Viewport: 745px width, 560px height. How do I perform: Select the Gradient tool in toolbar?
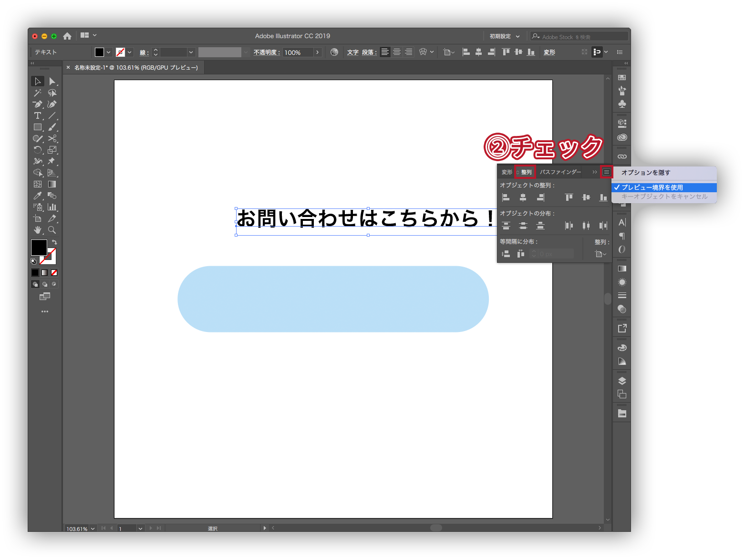52,185
